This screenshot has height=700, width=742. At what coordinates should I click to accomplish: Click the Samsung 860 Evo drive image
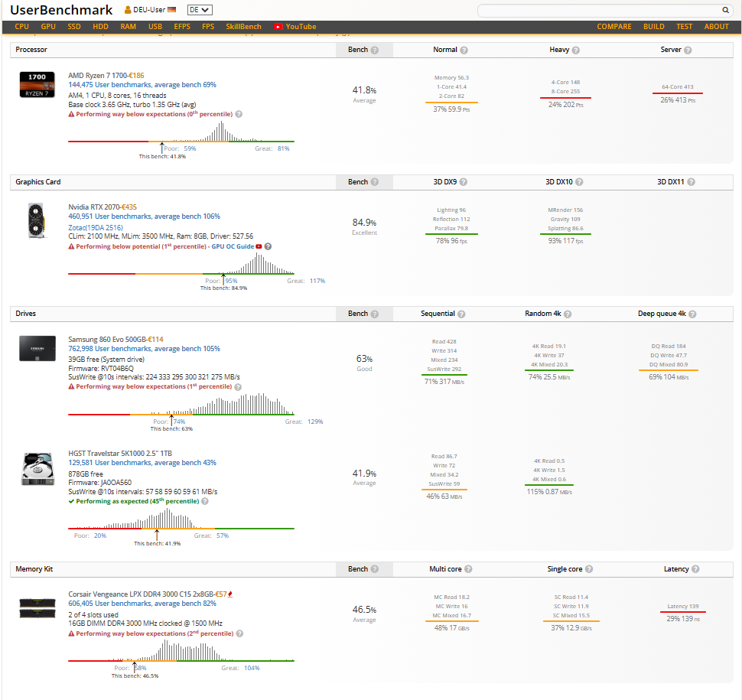coord(37,348)
